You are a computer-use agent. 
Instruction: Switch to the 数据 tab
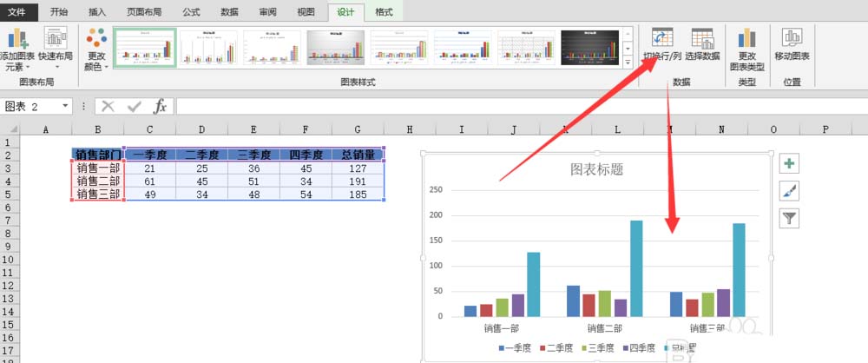pos(230,11)
